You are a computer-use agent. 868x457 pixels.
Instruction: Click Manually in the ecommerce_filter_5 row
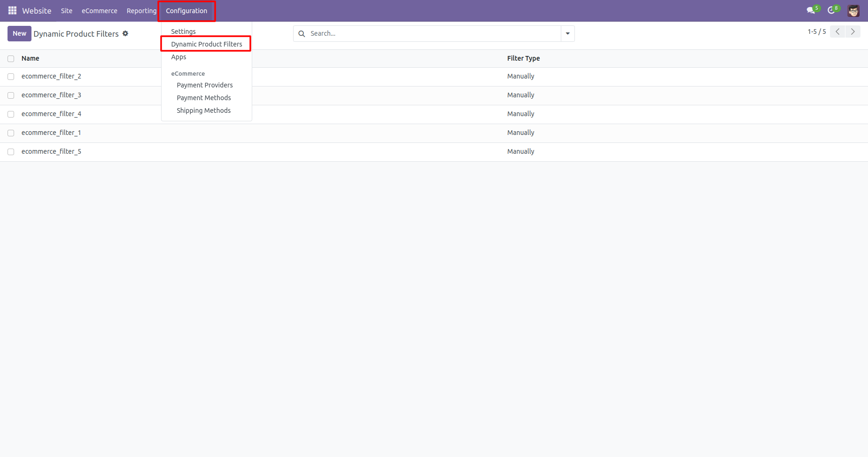coord(520,151)
